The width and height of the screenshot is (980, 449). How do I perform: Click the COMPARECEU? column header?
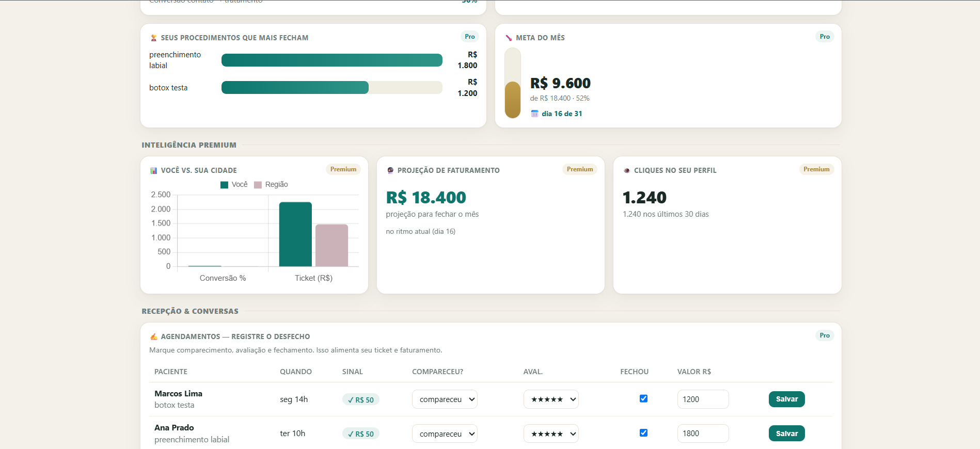[x=437, y=372]
